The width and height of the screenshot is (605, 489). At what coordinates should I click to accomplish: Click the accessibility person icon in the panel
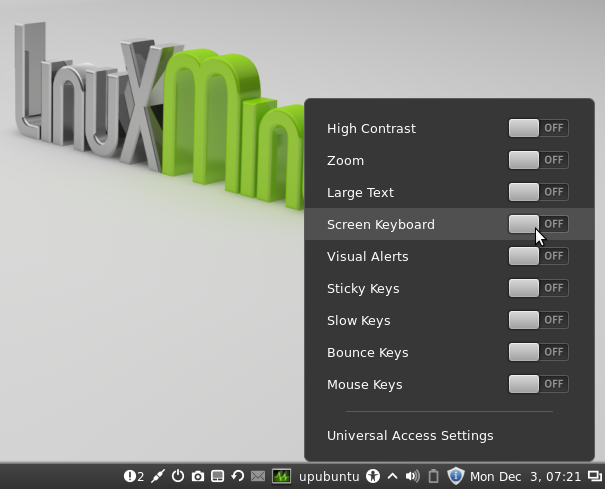[373, 476]
